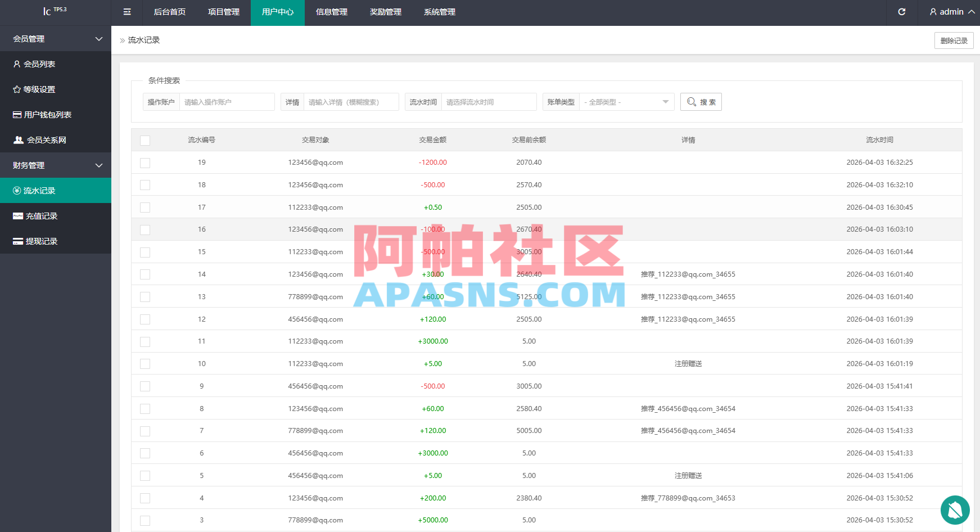Click the 充值记录 payment icon
Screen dimensions: 980x532
18,216
